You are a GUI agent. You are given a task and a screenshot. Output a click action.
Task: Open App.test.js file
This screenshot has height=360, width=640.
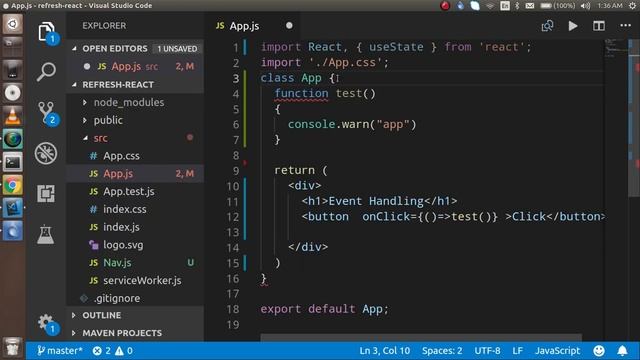[x=129, y=191]
